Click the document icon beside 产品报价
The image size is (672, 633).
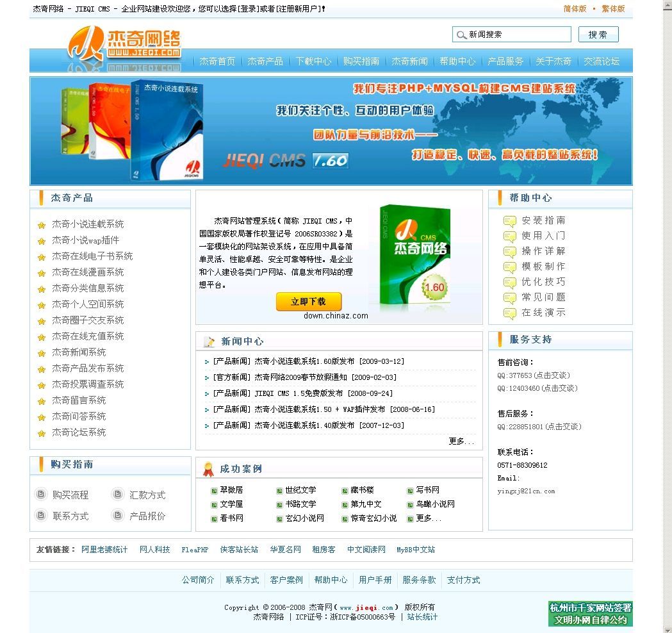pyautogui.click(x=117, y=515)
